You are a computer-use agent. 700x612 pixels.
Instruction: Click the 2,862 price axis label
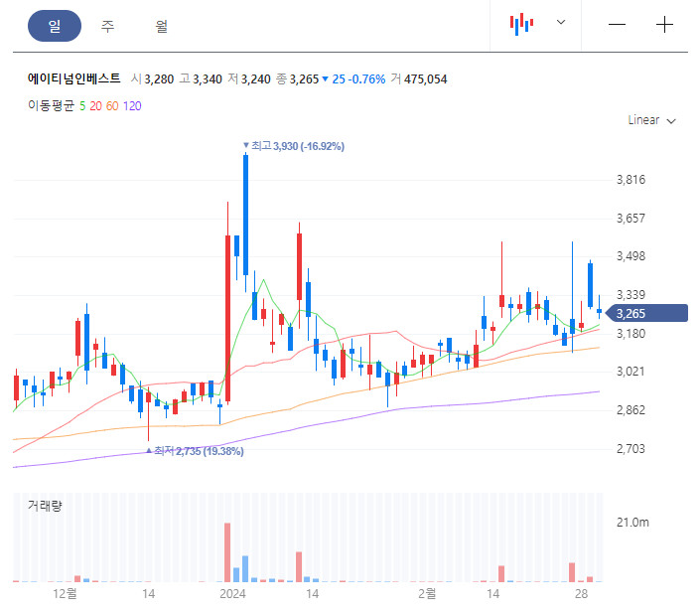click(630, 409)
